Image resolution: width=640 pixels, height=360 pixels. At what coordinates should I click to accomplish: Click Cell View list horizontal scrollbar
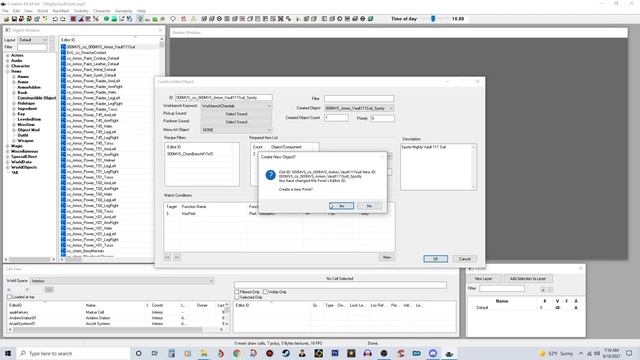point(116,329)
